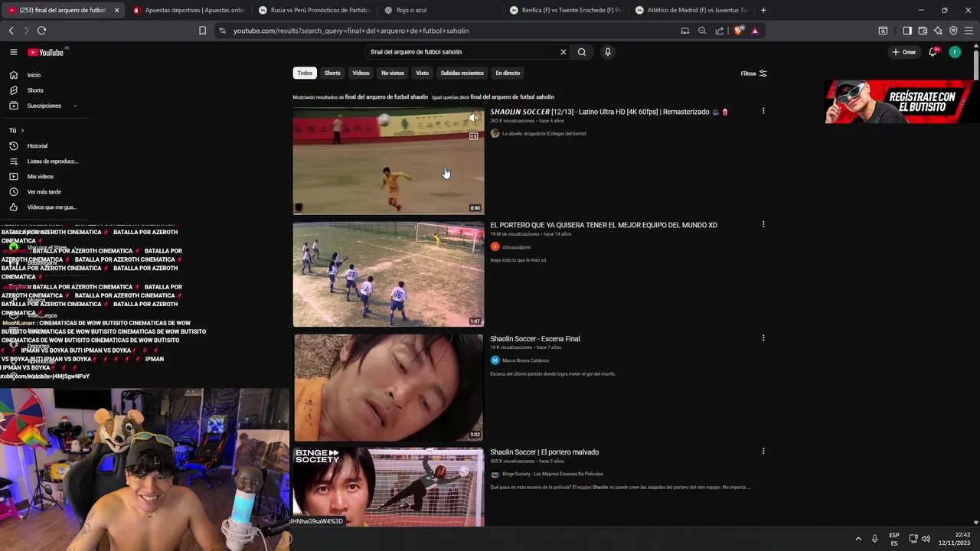Select the Todos filter chip
Viewport: 980px width, 551px height.
point(305,73)
